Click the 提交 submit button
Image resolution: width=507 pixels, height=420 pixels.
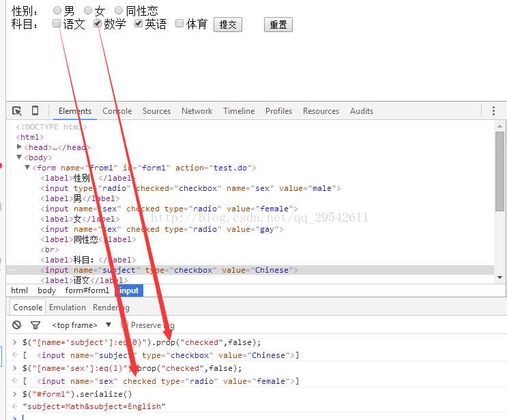[x=228, y=25]
